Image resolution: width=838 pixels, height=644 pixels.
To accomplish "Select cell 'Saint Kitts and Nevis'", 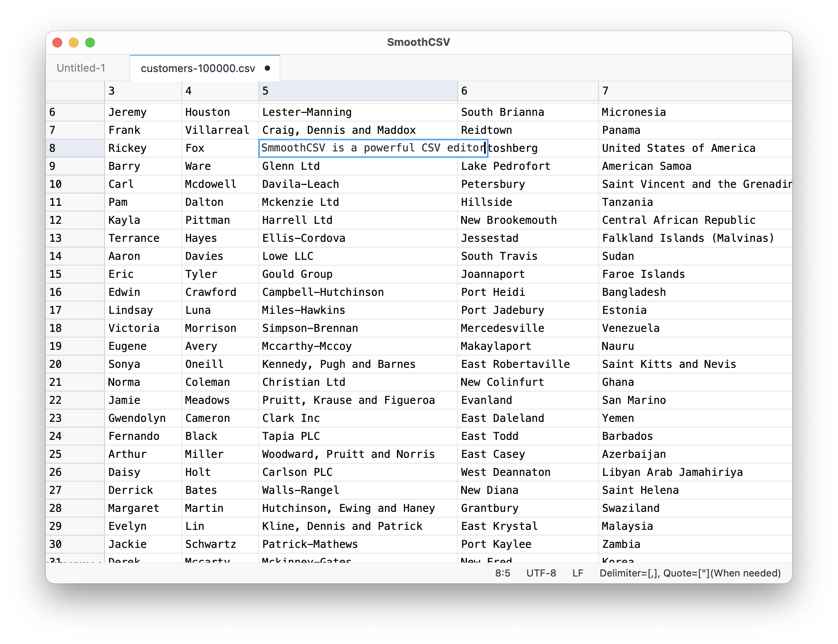I will 695,364.
